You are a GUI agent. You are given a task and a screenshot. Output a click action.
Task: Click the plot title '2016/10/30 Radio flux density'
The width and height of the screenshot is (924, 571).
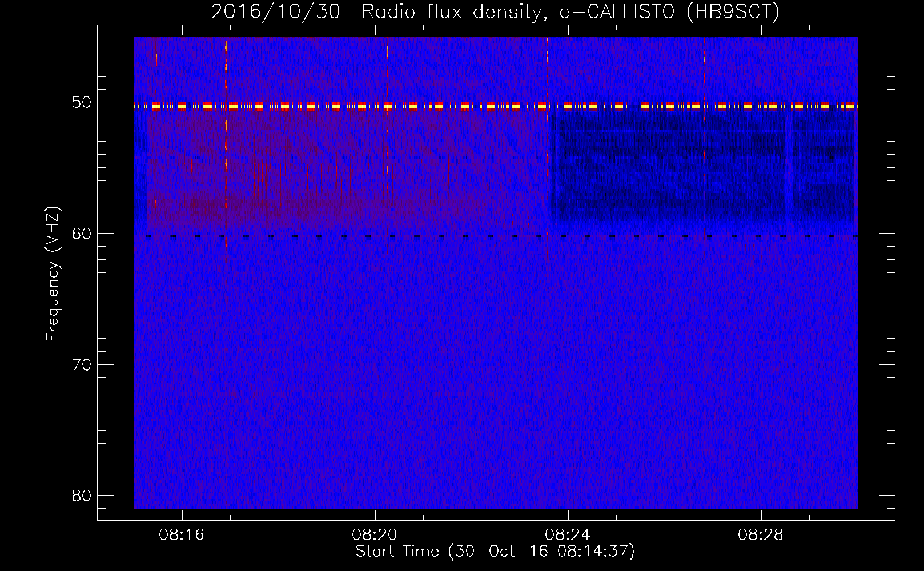[495, 12]
